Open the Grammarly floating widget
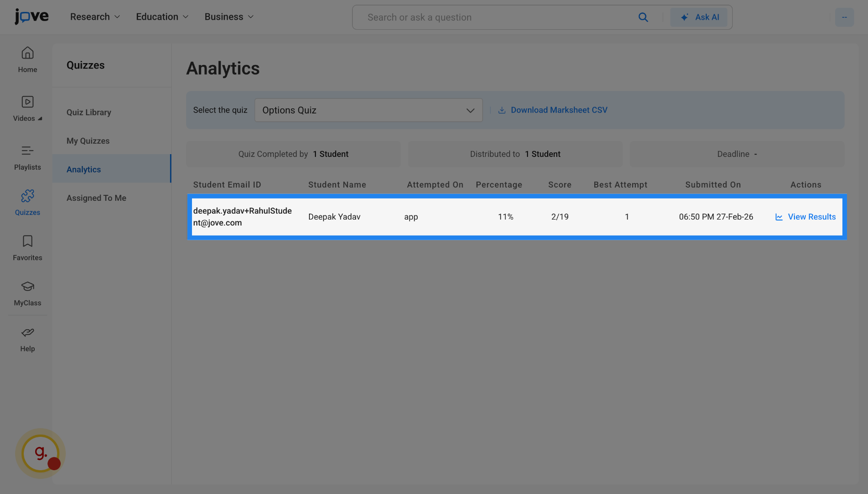This screenshot has width=868, height=494. pyautogui.click(x=41, y=453)
